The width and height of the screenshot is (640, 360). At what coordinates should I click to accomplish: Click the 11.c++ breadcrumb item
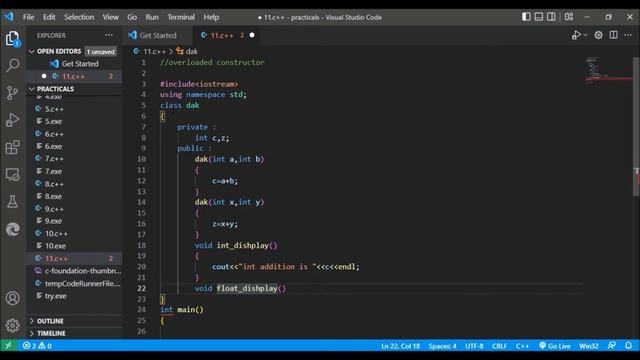pyautogui.click(x=150, y=51)
